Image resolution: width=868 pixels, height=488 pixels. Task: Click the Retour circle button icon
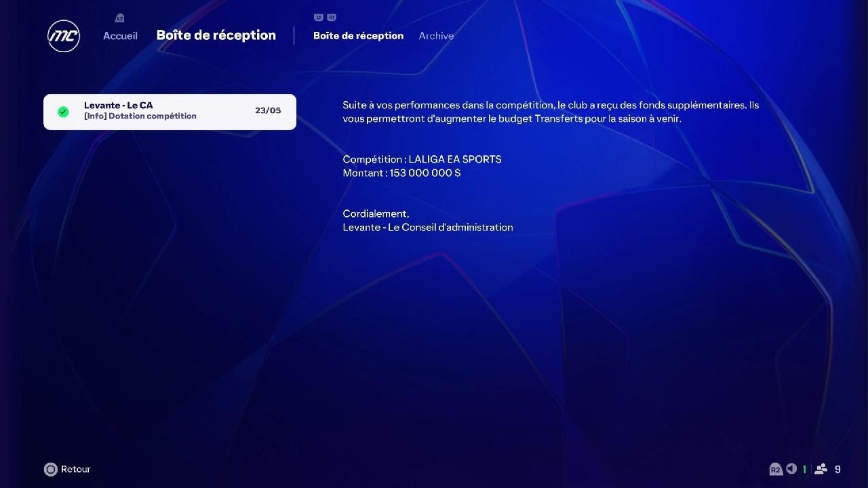coord(50,469)
